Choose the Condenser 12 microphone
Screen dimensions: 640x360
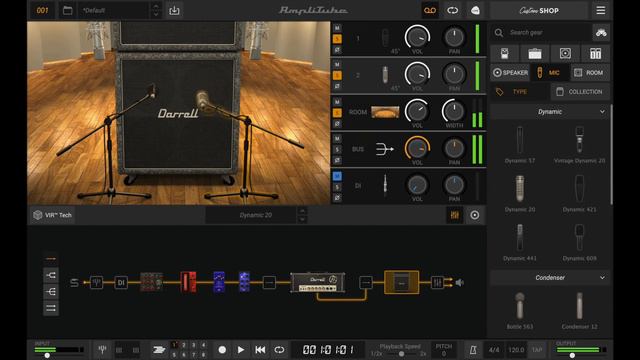(x=579, y=311)
